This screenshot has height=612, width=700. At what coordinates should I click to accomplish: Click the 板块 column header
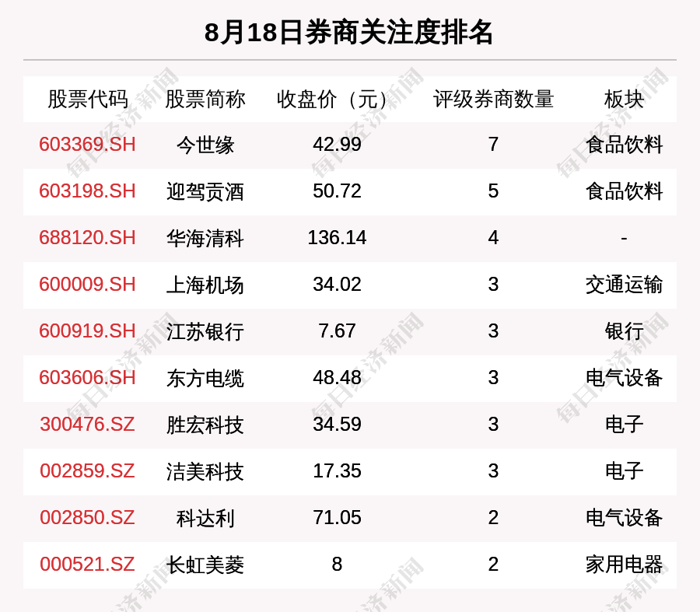pos(624,99)
